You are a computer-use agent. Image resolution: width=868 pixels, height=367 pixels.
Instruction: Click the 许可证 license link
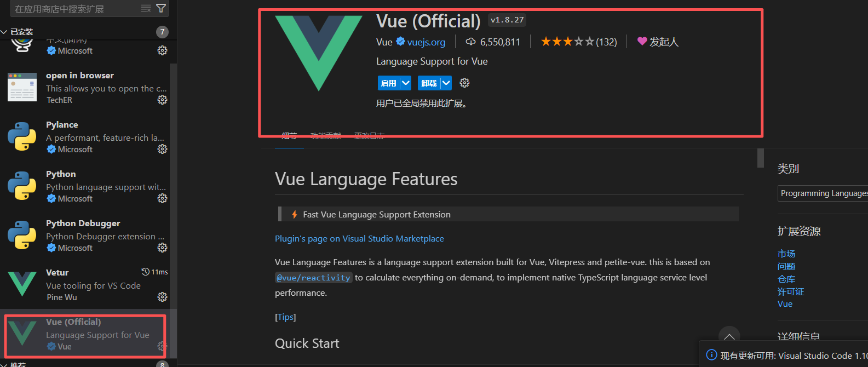(790, 291)
